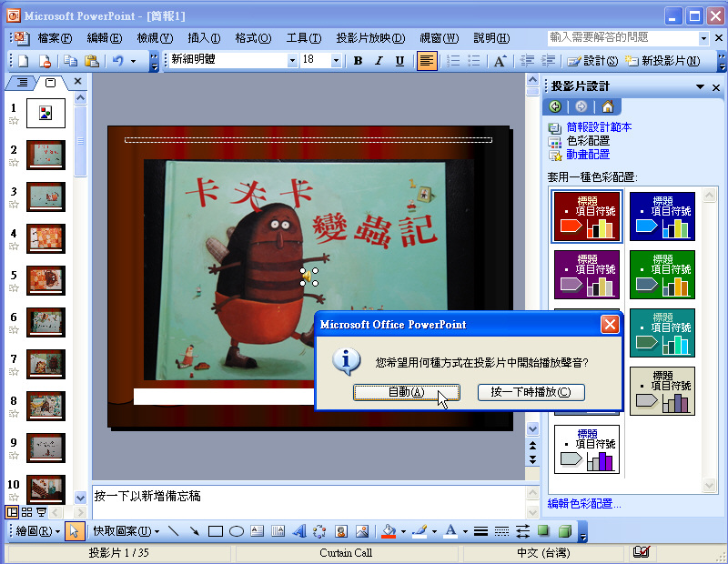Open the 檢視 menu
Viewport: 728px width, 564px height.
155,38
